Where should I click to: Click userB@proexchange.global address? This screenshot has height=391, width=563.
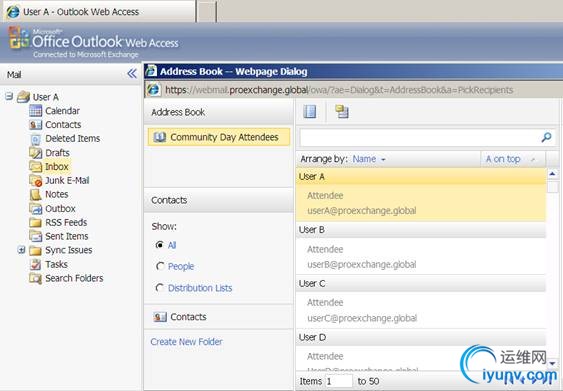click(362, 264)
